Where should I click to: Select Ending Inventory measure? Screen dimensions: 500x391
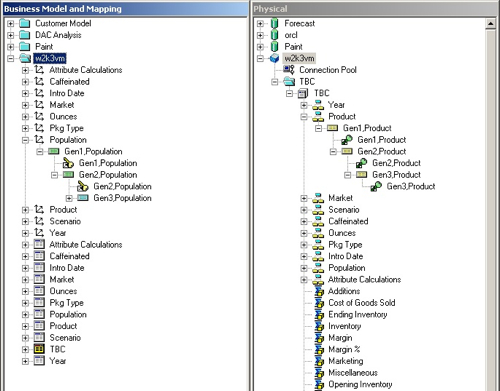point(358,315)
